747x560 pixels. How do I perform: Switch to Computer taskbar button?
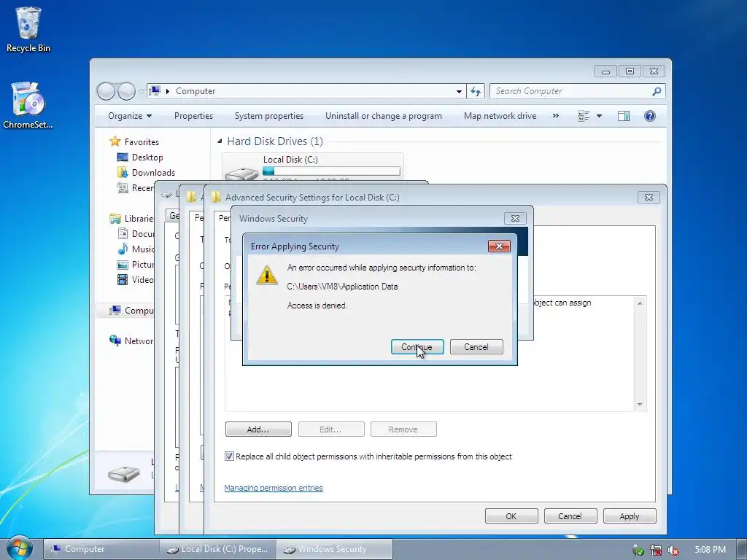101,549
